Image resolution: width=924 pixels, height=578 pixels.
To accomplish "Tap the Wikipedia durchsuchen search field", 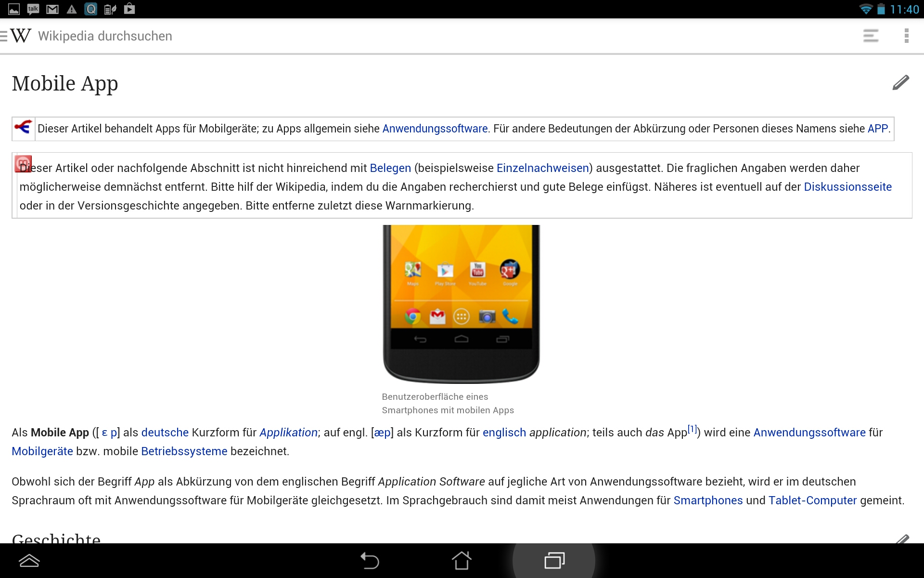I will [x=105, y=36].
